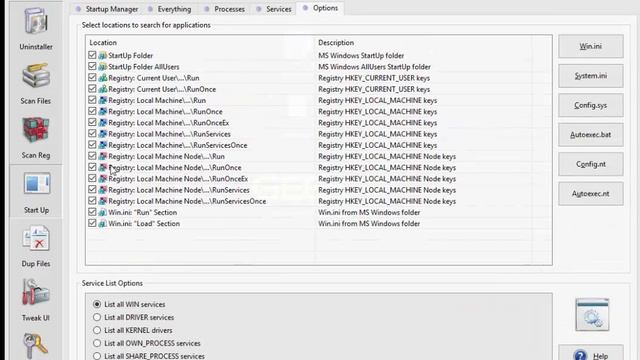Open the Dup Files tool icon

click(x=36, y=238)
